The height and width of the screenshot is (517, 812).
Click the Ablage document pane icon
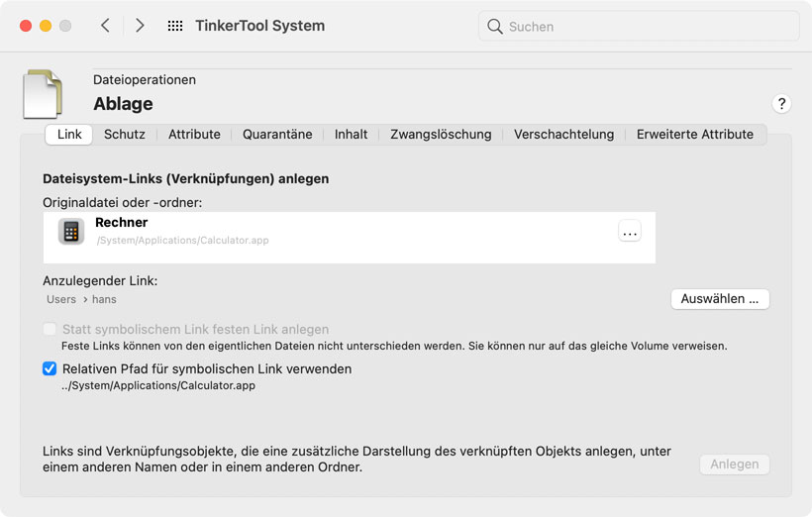tap(43, 94)
